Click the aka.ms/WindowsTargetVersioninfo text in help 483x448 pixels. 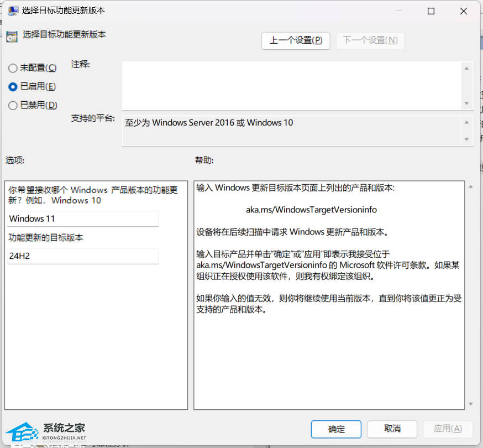coord(311,210)
